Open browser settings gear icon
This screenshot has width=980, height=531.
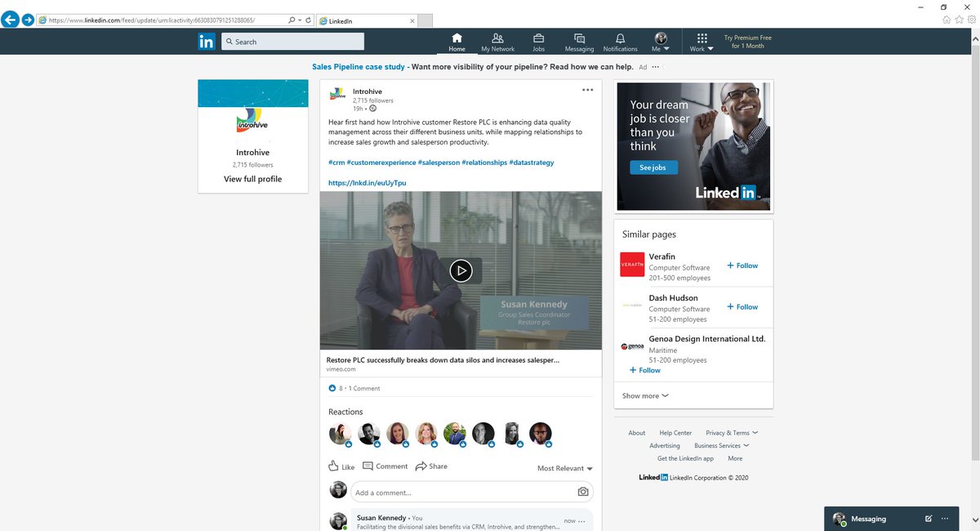(971, 20)
